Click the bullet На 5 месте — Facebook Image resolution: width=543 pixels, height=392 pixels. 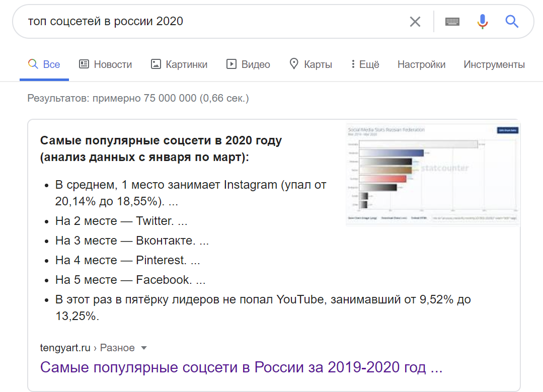[130, 280]
